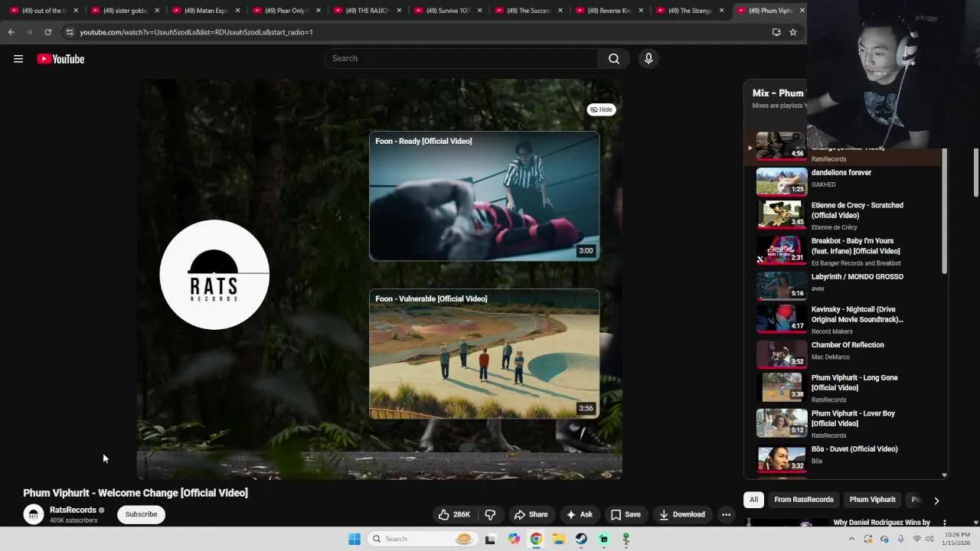Bookmark this page with the star icon
This screenshot has height=551, width=980.
pos(793,32)
